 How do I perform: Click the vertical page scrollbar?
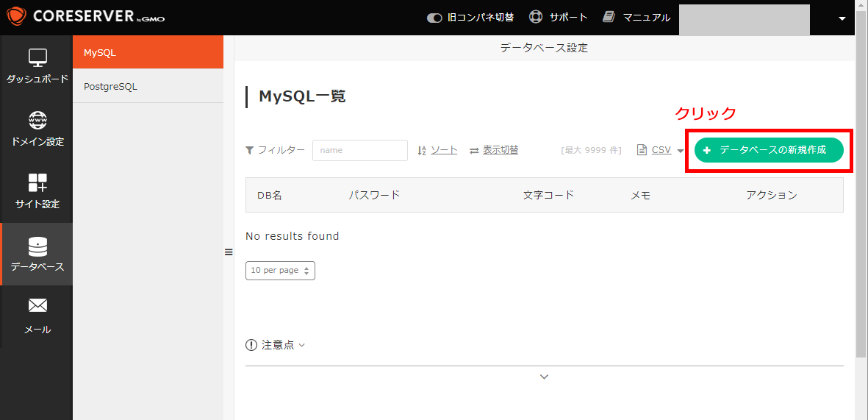point(861,184)
